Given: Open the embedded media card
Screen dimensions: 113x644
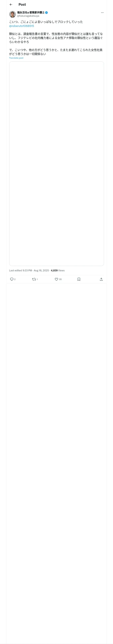Looking at the screenshot, I should pyautogui.click(x=56, y=164).
